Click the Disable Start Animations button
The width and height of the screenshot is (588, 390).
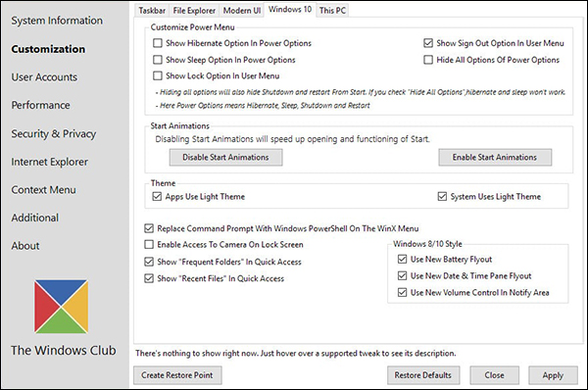pos(225,157)
